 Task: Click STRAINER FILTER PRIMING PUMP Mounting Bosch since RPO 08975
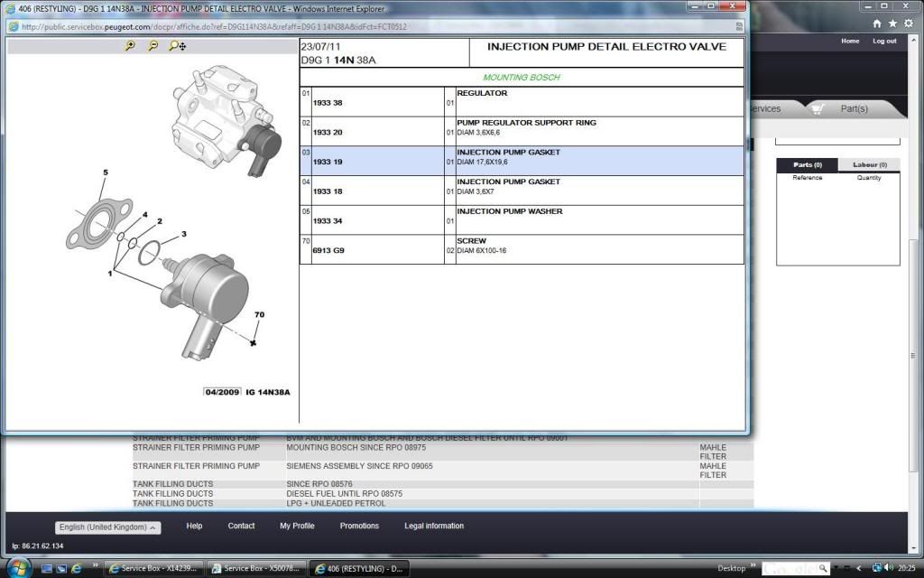coord(442,452)
